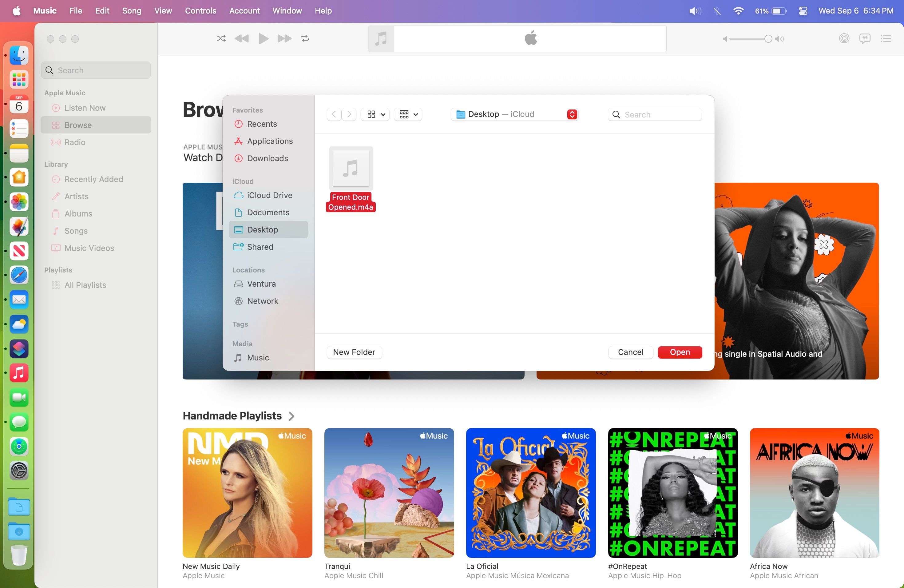Show the Up Next queue icon
This screenshot has width=904, height=588.
tap(885, 38)
